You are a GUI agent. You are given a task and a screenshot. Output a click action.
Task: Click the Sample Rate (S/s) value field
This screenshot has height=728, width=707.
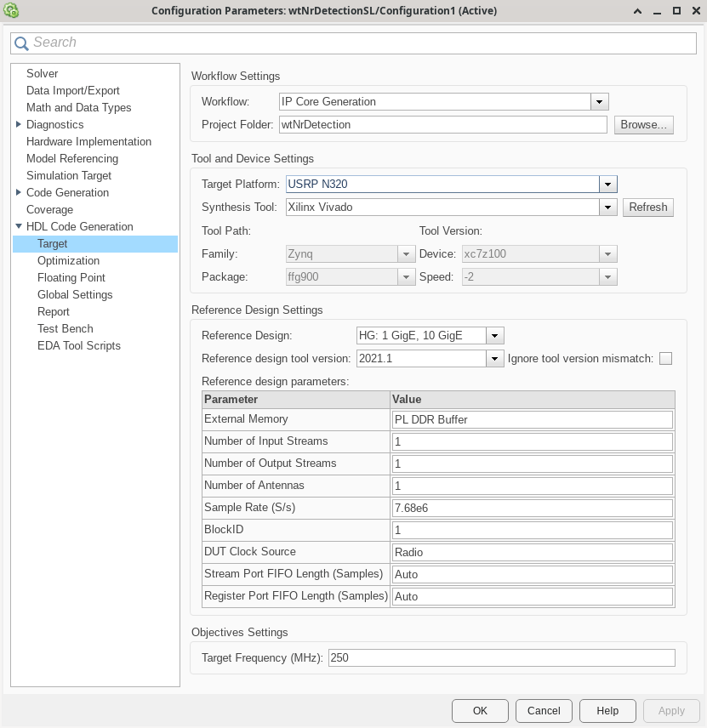533,508
